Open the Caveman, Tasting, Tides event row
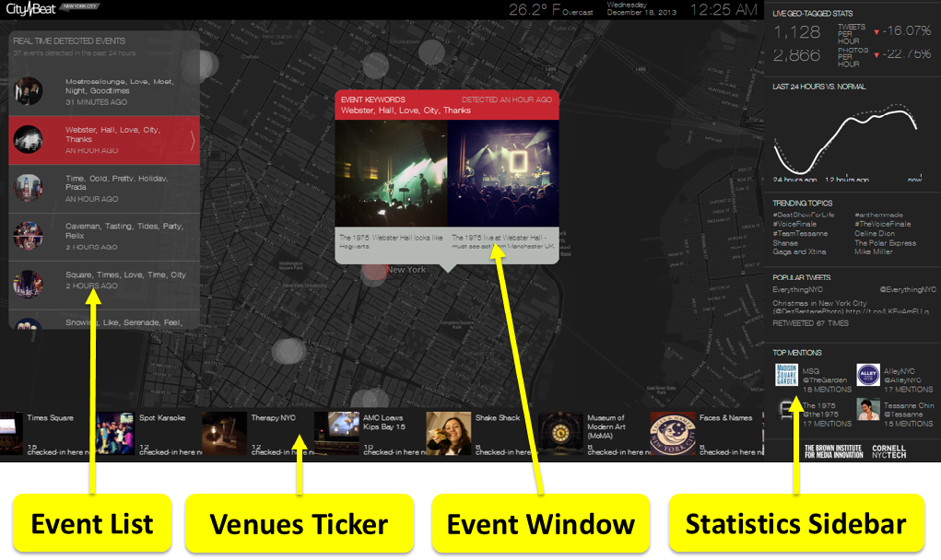Image resolution: width=941 pixels, height=560 pixels. (104, 237)
